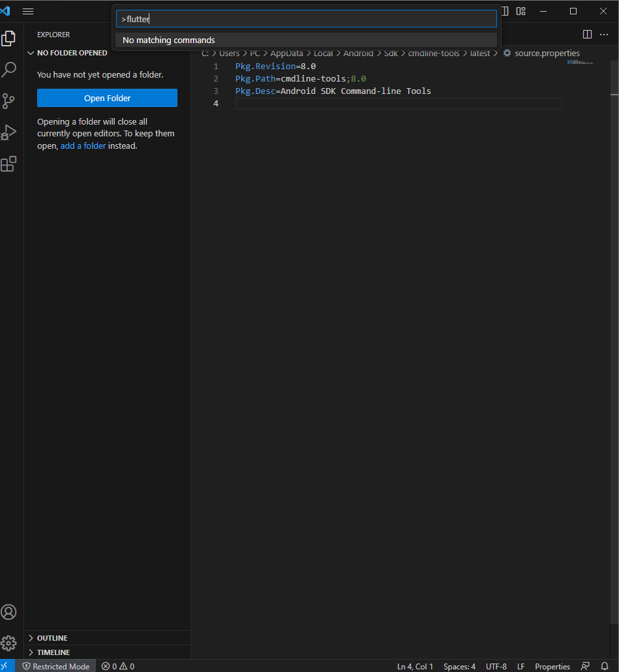Maximize the VS Code window
The width and height of the screenshot is (619, 672).
point(573,11)
